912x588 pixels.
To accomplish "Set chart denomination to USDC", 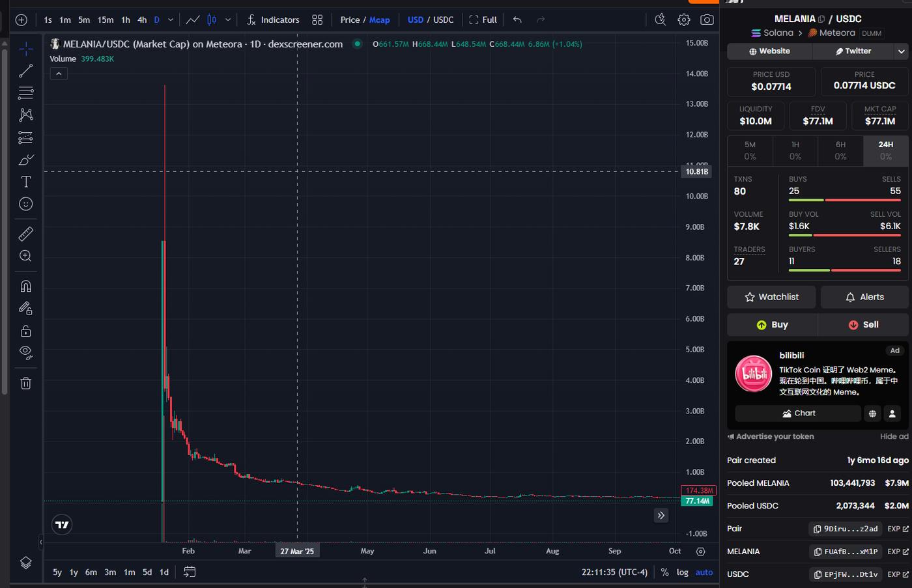I will 444,20.
